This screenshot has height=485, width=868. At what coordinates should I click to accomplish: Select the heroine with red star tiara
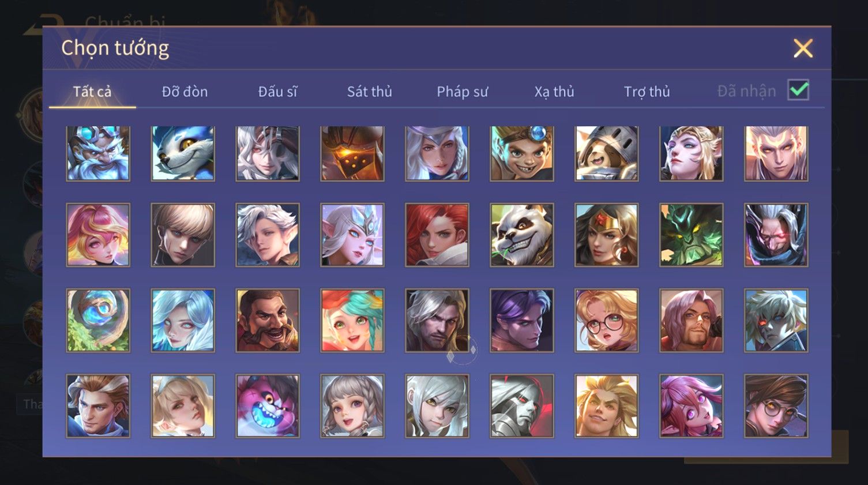click(607, 235)
